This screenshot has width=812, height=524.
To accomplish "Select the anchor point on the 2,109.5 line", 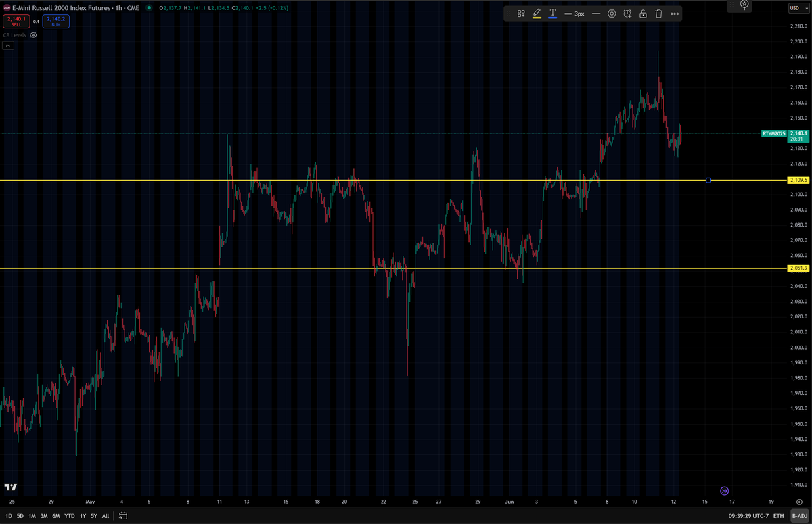I will click(708, 181).
